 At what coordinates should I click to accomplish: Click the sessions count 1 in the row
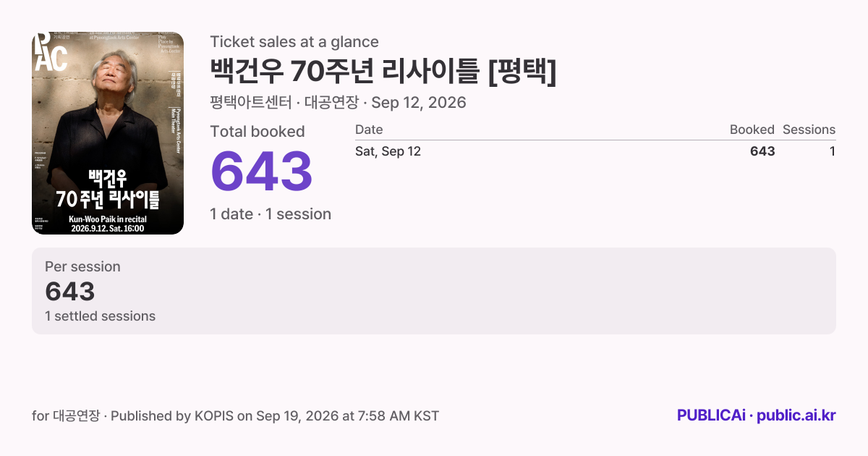pos(833,151)
